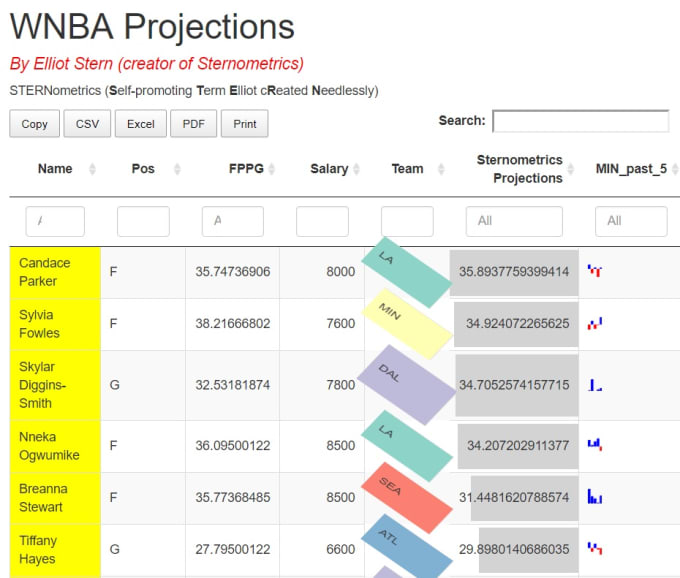680x578 pixels.
Task: Focus the Name column filter box
Action: 55,222
